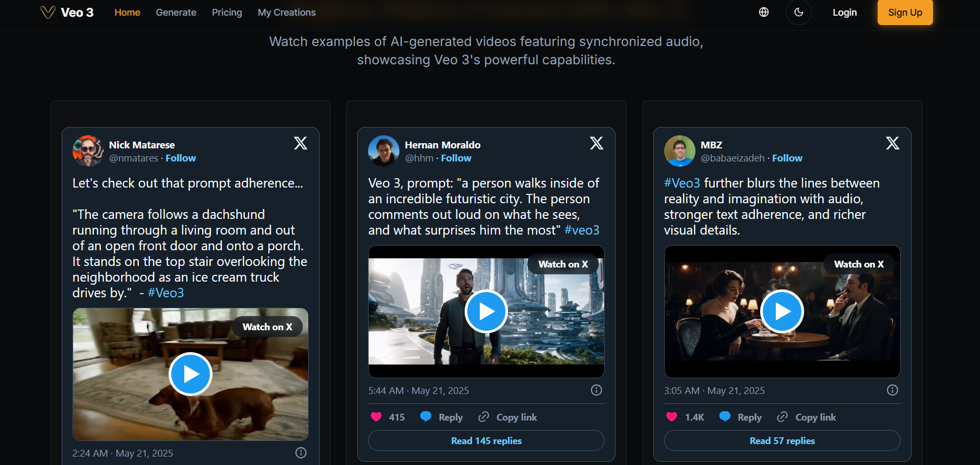980x465 pixels.
Task: Follow @babaeizadeh
Action: (787, 158)
